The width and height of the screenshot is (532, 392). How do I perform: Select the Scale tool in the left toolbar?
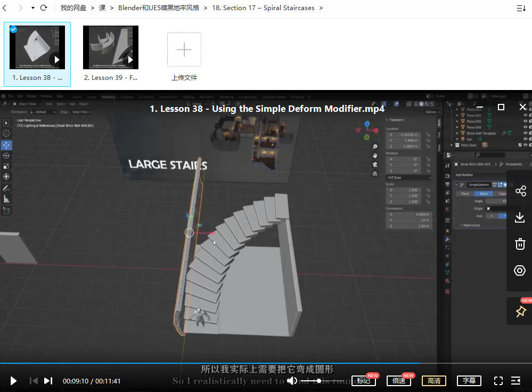pos(6,165)
